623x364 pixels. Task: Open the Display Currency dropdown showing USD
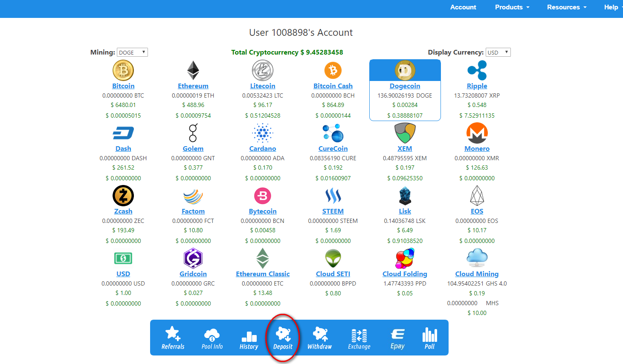(x=498, y=52)
